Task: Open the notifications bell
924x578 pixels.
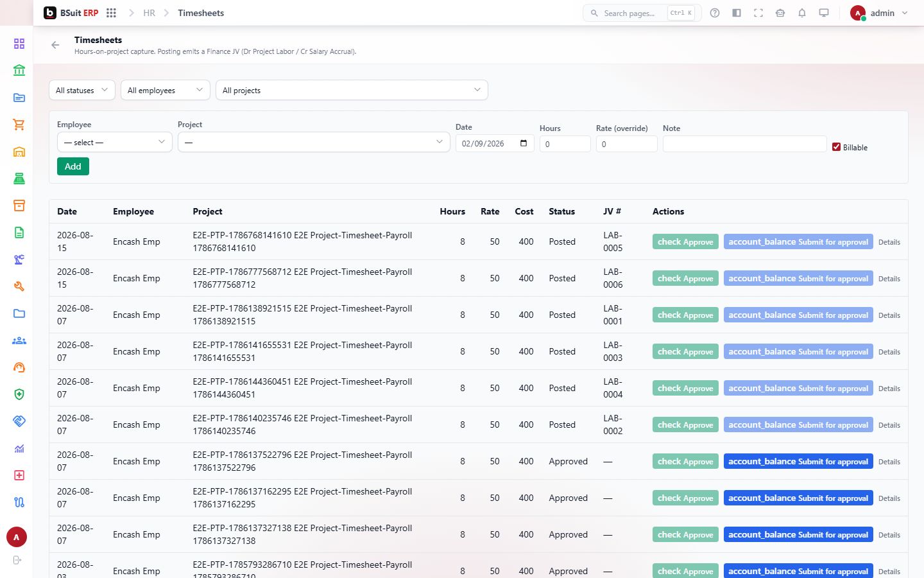Action: tap(802, 13)
